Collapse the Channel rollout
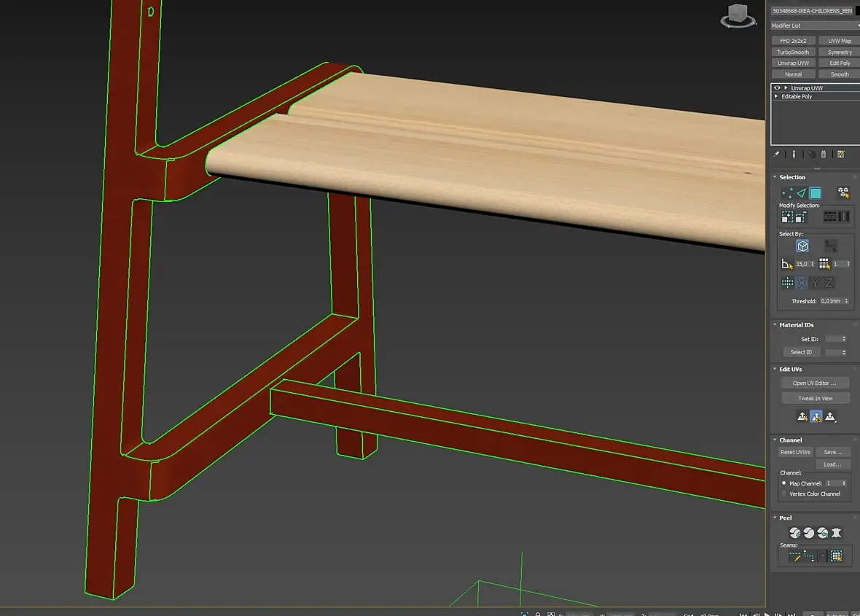This screenshot has height=616, width=860. coord(775,440)
